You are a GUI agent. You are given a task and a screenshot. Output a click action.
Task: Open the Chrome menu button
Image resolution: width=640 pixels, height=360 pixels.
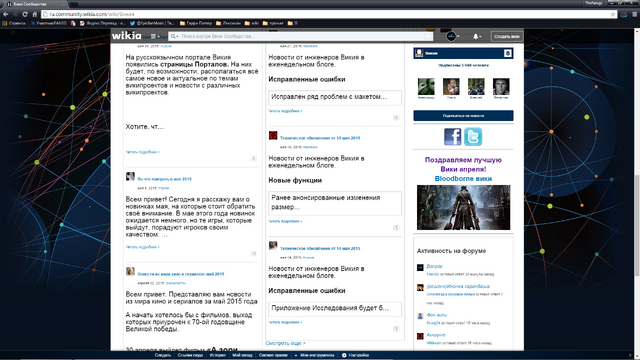(635, 14)
